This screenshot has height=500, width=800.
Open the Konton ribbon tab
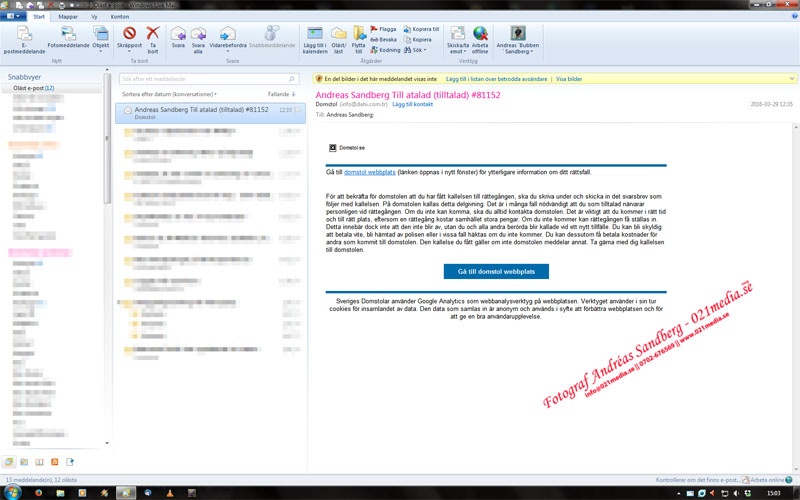pyautogui.click(x=119, y=17)
